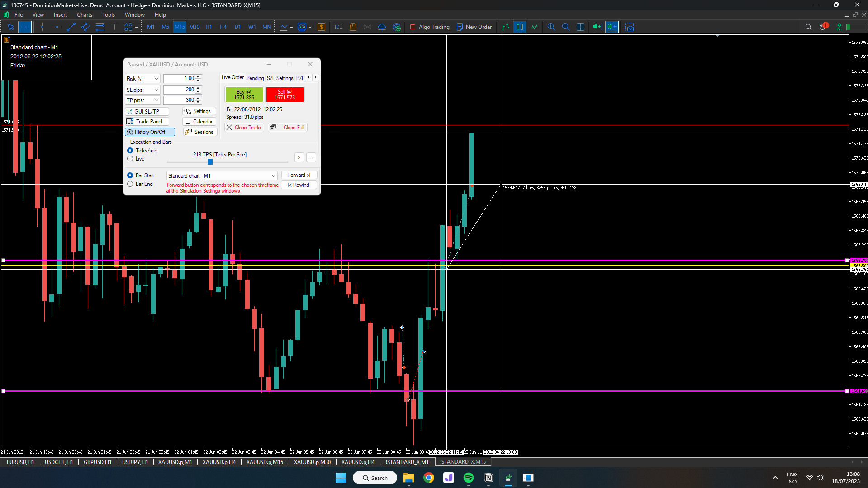868x488 pixels.
Task: Select the equidistant channel tool
Action: tap(85, 27)
